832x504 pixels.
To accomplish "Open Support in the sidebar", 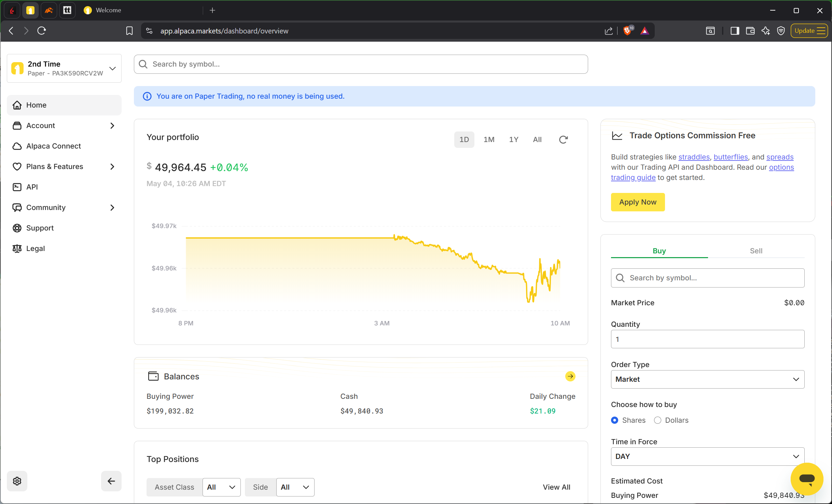I will pos(64,228).
